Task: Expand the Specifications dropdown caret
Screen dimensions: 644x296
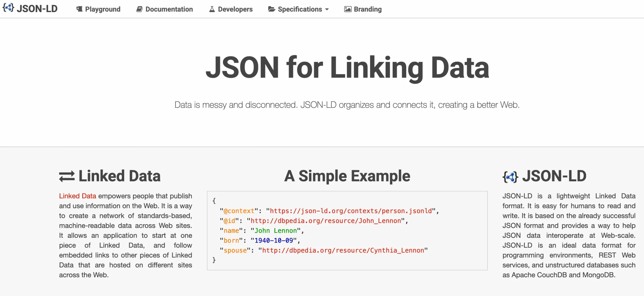Action: (327, 9)
